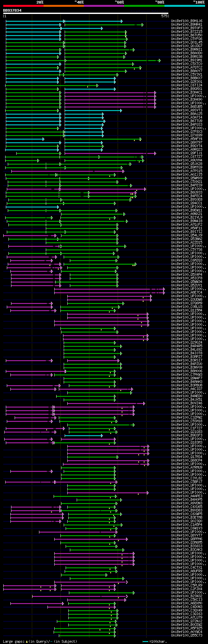
Task: Open hit UniRef100_C5YFG6
Action: click(187, 39)
